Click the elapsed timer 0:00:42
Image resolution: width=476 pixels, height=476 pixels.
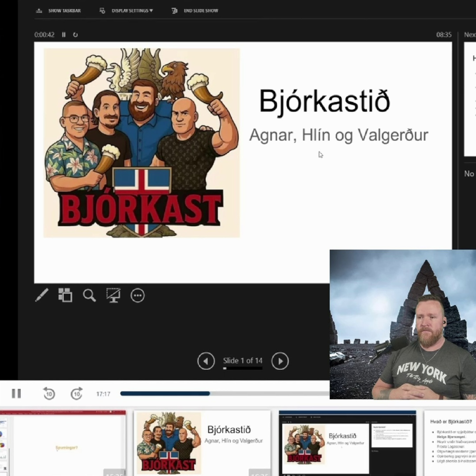(44, 35)
